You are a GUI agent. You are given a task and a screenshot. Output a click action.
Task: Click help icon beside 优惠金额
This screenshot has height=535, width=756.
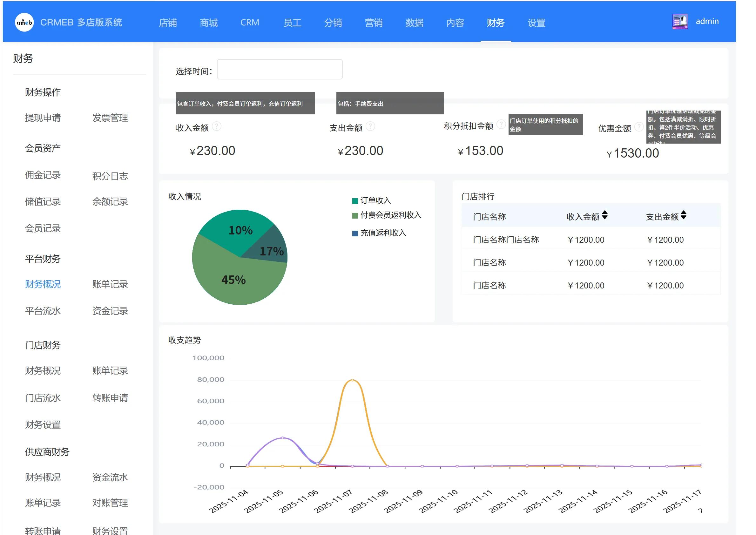point(639,127)
